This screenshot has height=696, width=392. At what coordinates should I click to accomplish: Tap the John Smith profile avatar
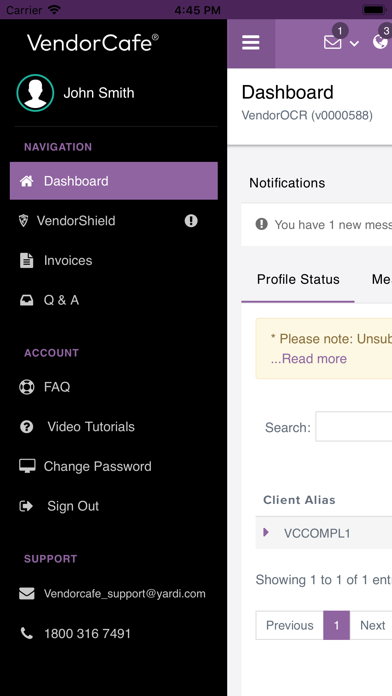pyautogui.click(x=36, y=93)
